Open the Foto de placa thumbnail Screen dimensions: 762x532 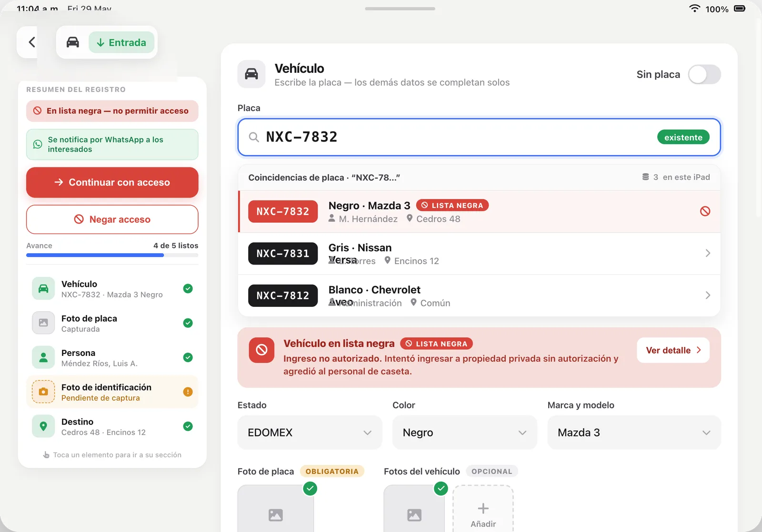tap(276, 508)
